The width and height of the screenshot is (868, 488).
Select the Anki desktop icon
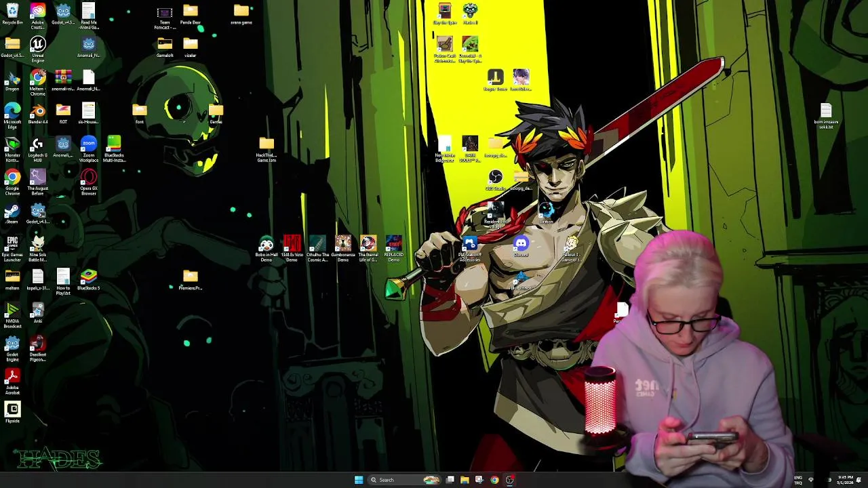pyautogui.click(x=38, y=313)
